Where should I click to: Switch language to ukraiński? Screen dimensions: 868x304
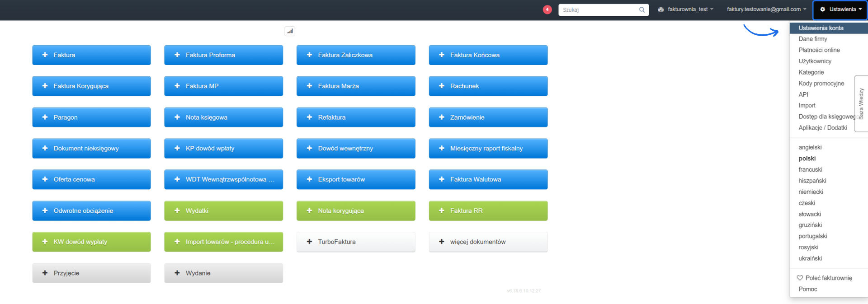[810, 258]
